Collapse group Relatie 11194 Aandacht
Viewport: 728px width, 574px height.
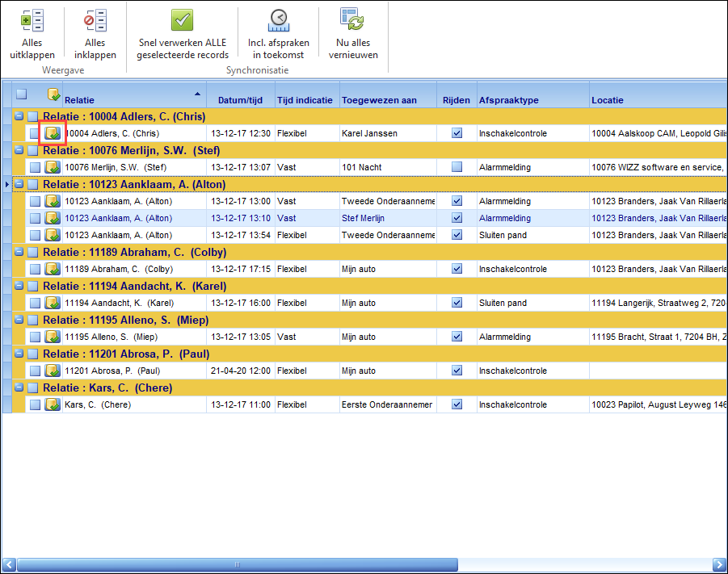19,285
